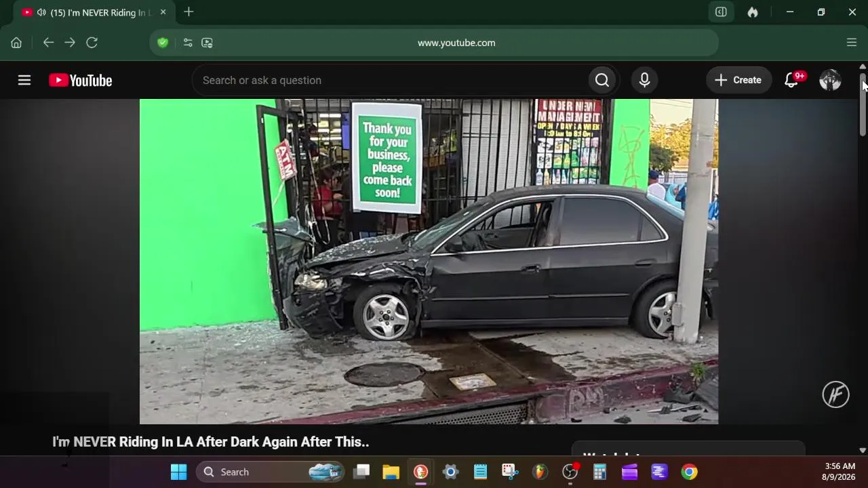Open Windows Settings gear on taskbar
Image resolution: width=868 pixels, height=488 pixels.
[x=450, y=472]
